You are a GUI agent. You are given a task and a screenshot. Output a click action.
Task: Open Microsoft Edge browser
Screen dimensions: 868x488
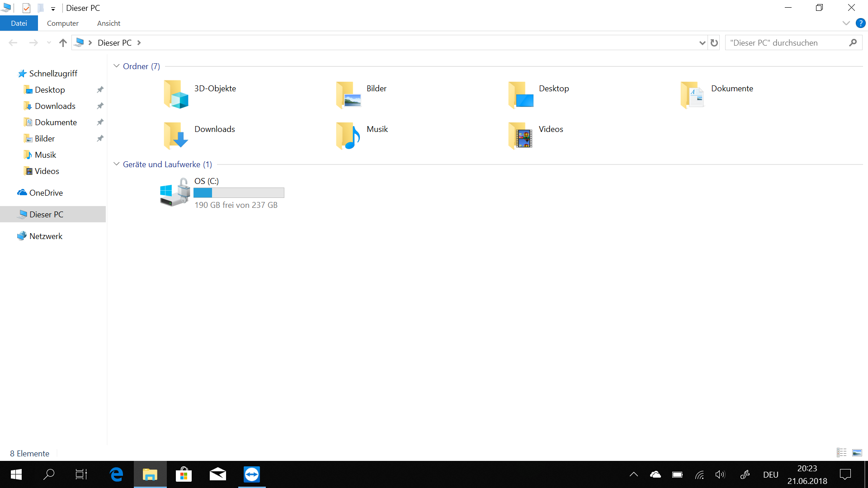[117, 474]
